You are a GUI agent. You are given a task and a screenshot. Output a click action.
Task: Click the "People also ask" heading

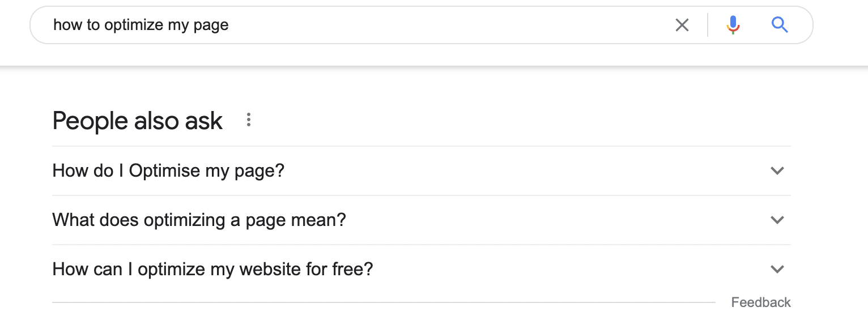coord(138,121)
